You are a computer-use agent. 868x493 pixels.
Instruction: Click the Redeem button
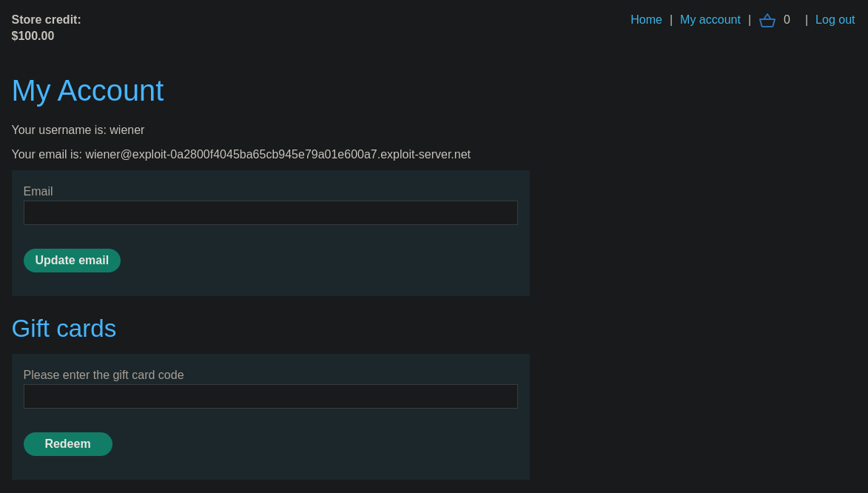pyautogui.click(x=67, y=444)
